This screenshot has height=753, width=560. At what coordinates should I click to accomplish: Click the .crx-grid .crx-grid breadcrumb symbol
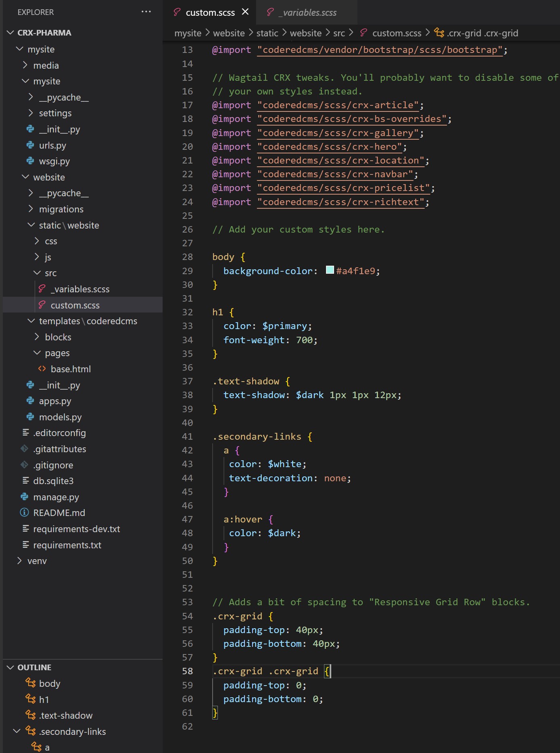(482, 33)
